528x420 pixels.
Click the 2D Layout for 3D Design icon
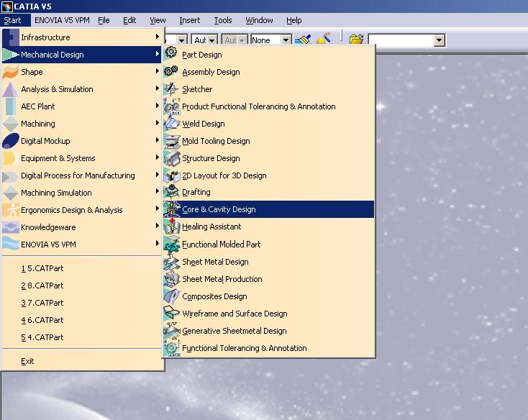coord(172,175)
